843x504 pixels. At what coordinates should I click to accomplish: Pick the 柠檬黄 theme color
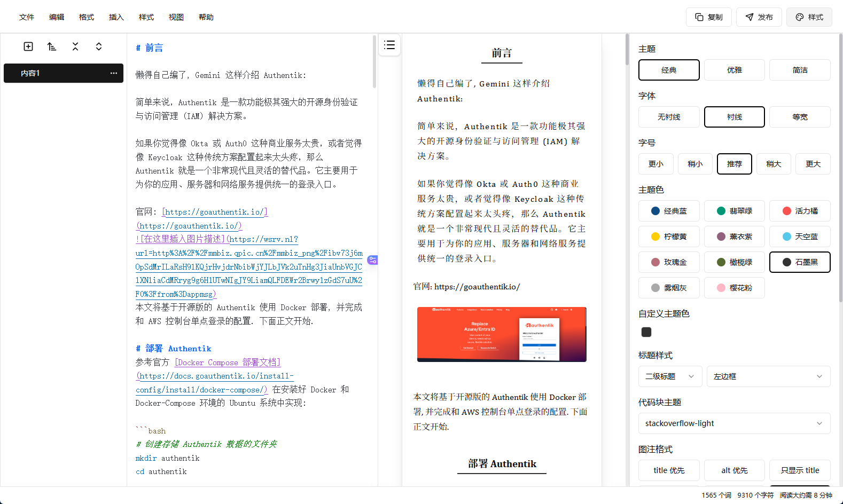tap(669, 237)
